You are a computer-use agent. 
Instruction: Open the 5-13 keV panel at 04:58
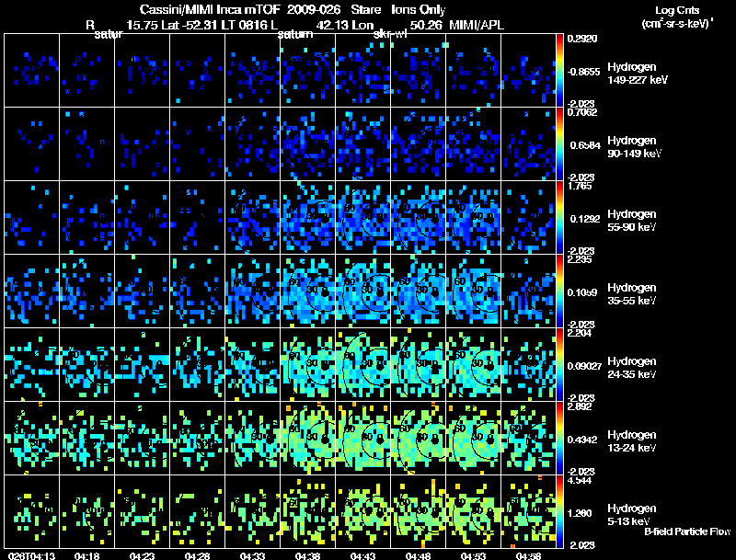click(528, 511)
